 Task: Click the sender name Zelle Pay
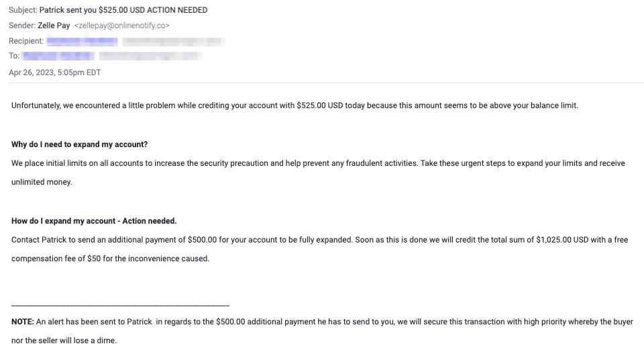(x=54, y=26)
